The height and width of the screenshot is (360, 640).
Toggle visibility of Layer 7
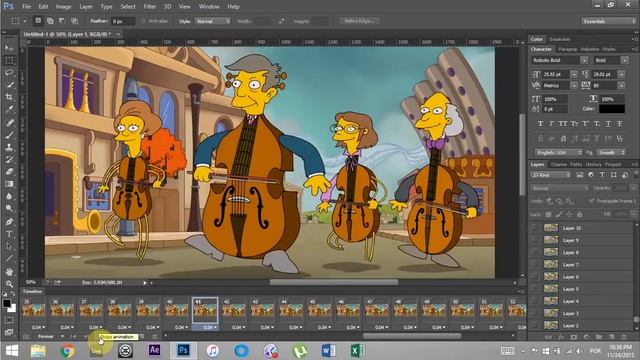534,264
